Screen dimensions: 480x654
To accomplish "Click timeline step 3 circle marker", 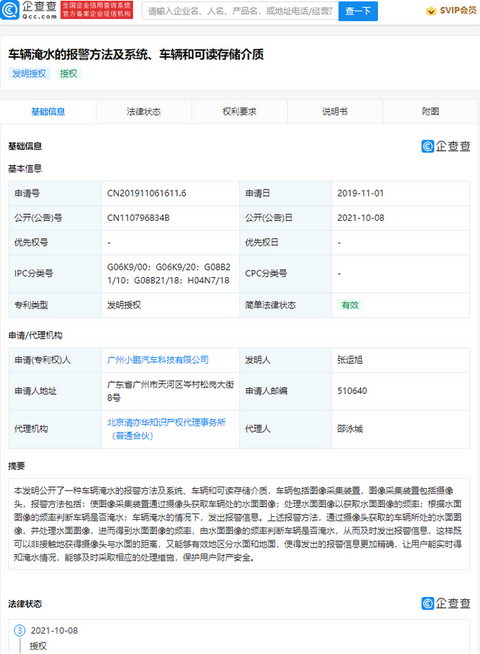I will pos(20,630).
